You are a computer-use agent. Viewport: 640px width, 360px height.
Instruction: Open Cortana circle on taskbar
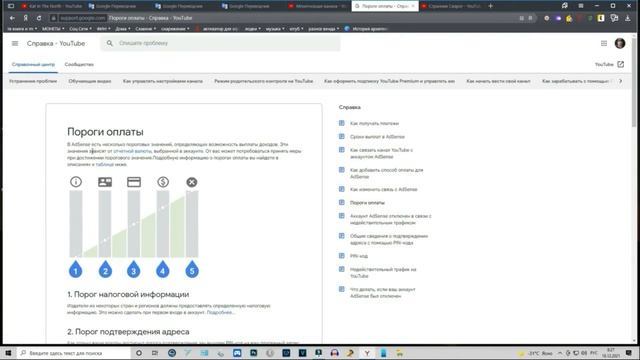(139, 353)
